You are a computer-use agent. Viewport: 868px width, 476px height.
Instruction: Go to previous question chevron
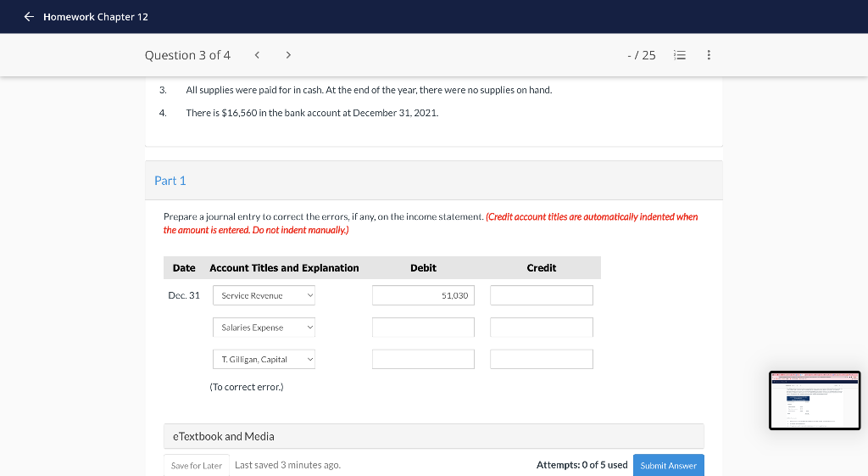257,55
